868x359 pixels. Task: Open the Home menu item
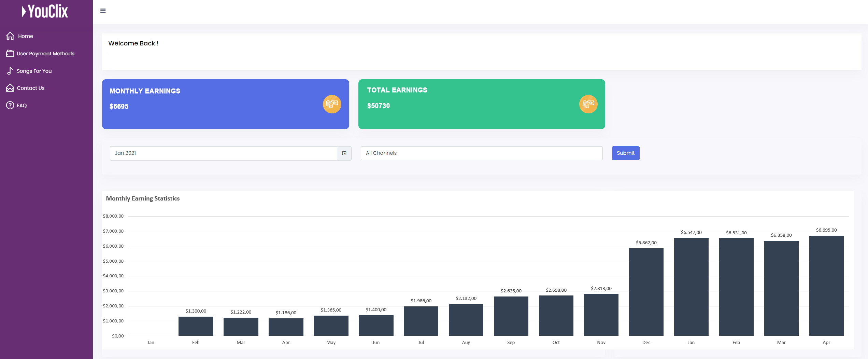(x=26, y=36)
